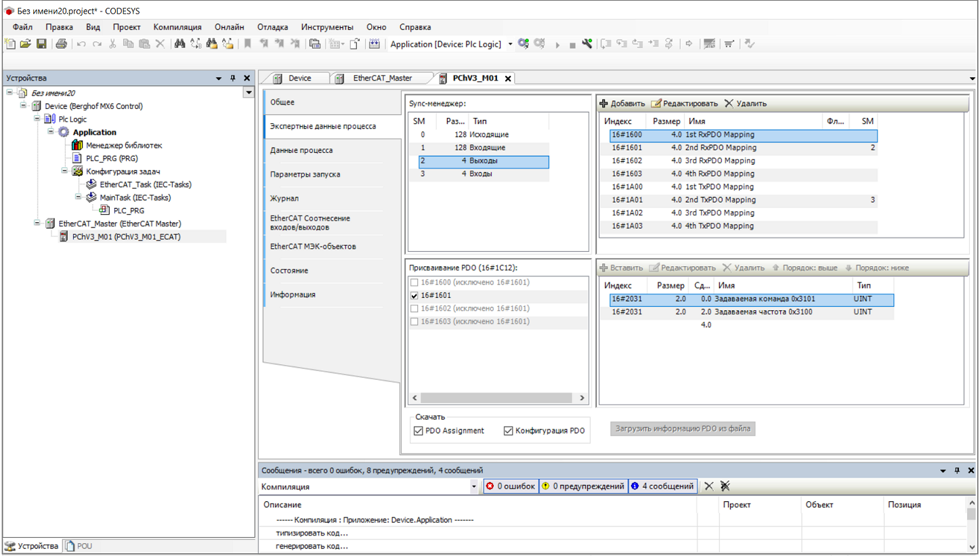
Task: Check the 16#1600 PDO assignment checkbox
Action: [x=414, y=282]
